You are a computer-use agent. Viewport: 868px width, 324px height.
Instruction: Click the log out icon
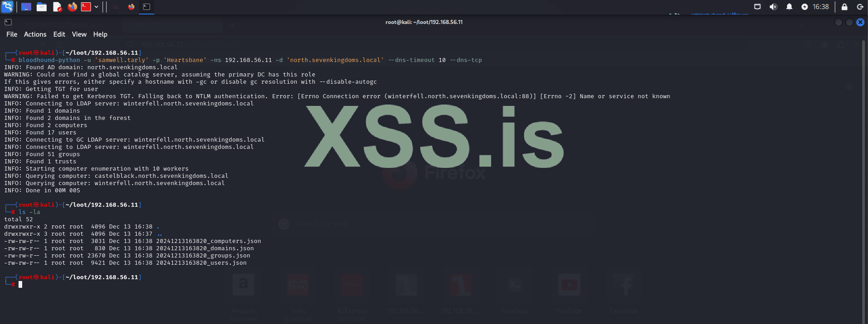(860, 7)
